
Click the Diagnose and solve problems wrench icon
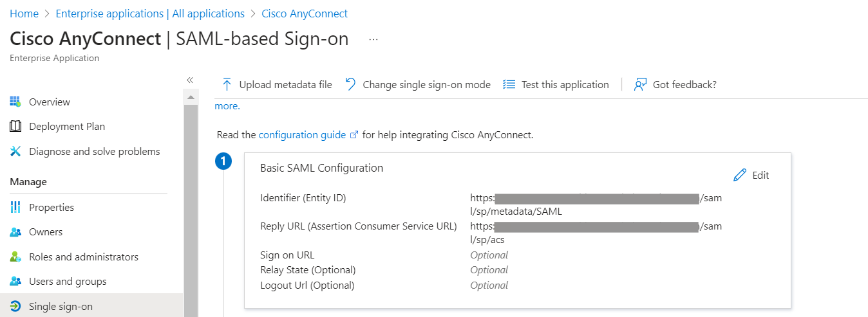[x=15, y=152]
